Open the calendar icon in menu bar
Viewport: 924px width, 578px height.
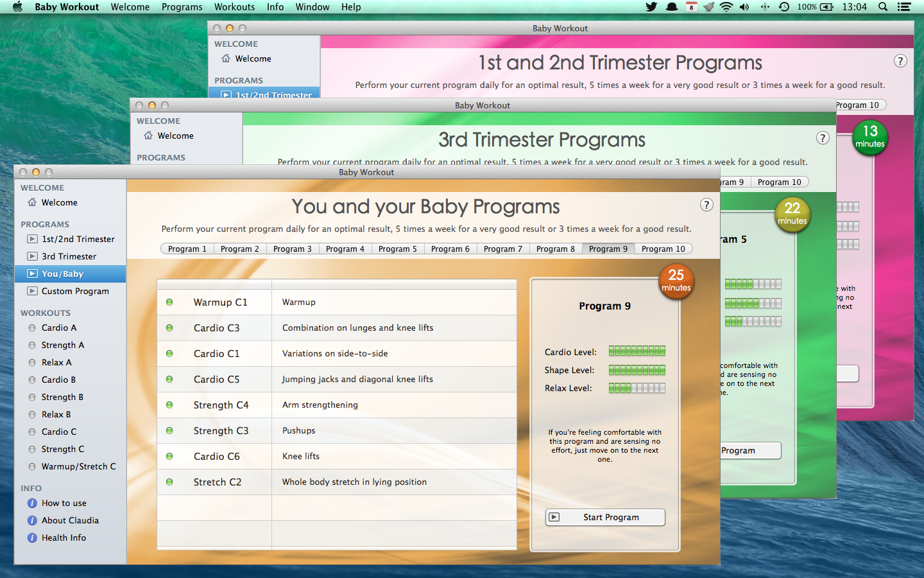tap(691, 7)
